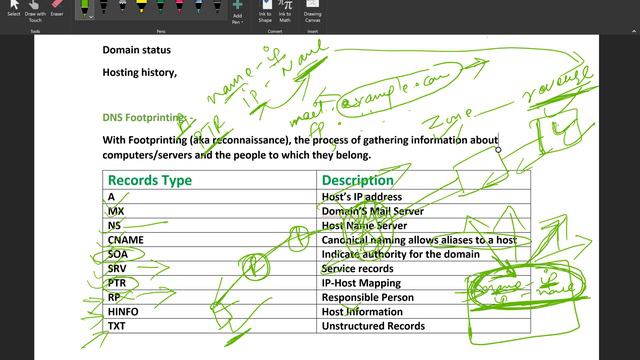This screenshot has width=640, height=360.
Task: Click the 'CNAME' table cell
Action: [x=209, y=240]
